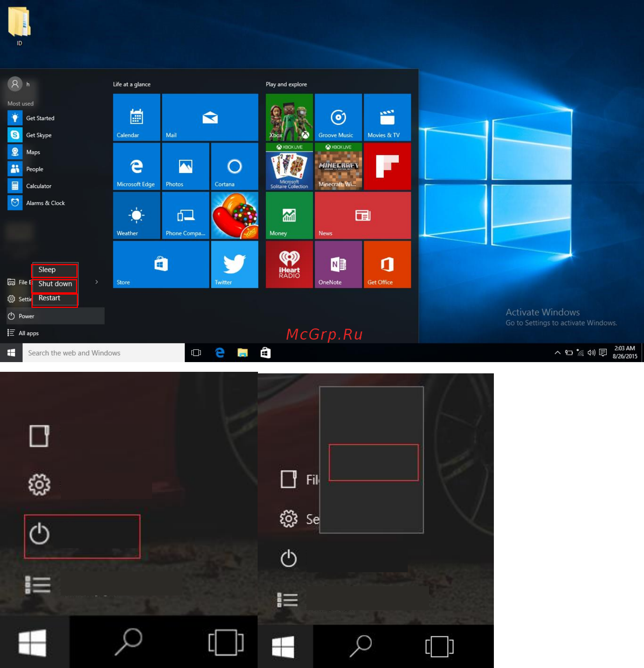Launch Microsoft Edge tile
Image resolution: width=644 pixels, height=668 pixels.
pyautogui.click(x=137, y=166)
